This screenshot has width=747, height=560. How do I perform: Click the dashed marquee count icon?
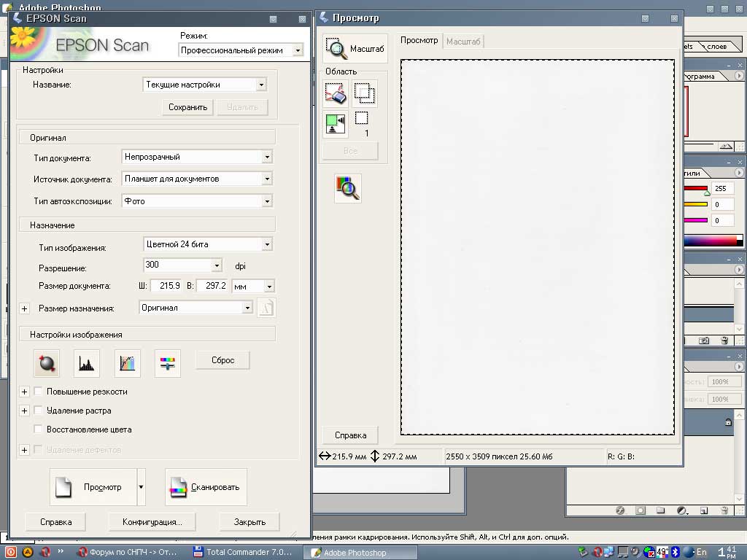(362, 118)
